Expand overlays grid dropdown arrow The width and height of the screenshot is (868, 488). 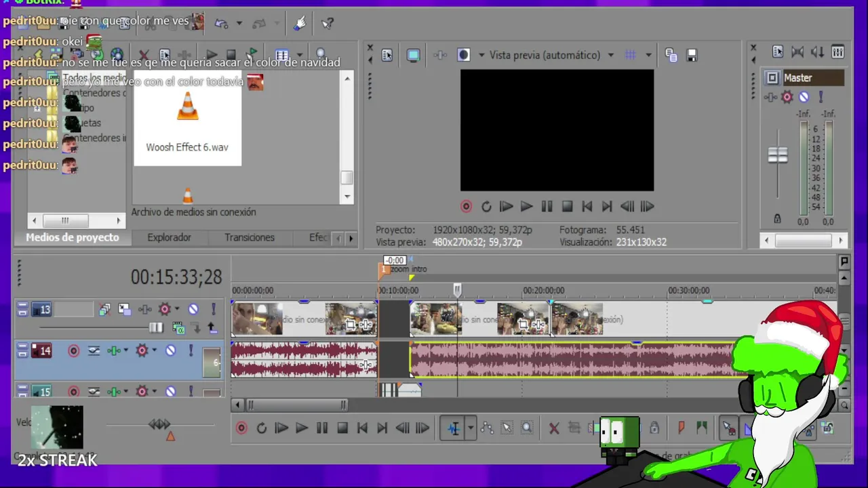coord(648,56)
